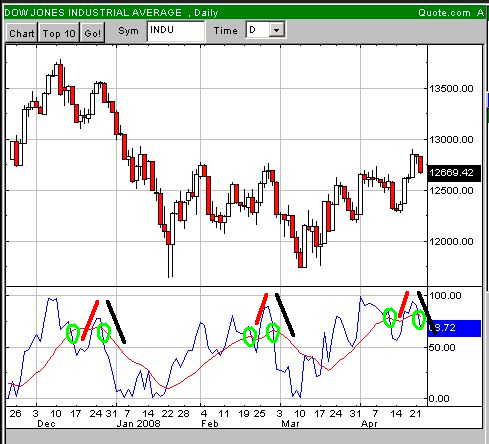The height and width of the screenshot is (444, 489).
Task: Click the 50.00 oscillator axis label
Action: (x=442, y=347)
